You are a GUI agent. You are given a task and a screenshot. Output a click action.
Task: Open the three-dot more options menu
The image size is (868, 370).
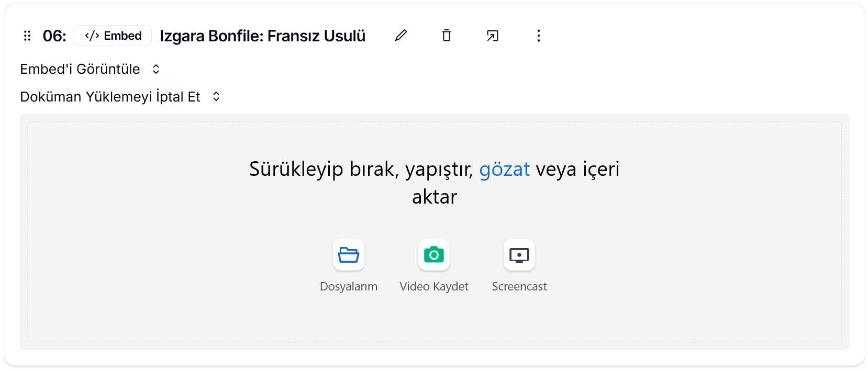coord(538,36)
